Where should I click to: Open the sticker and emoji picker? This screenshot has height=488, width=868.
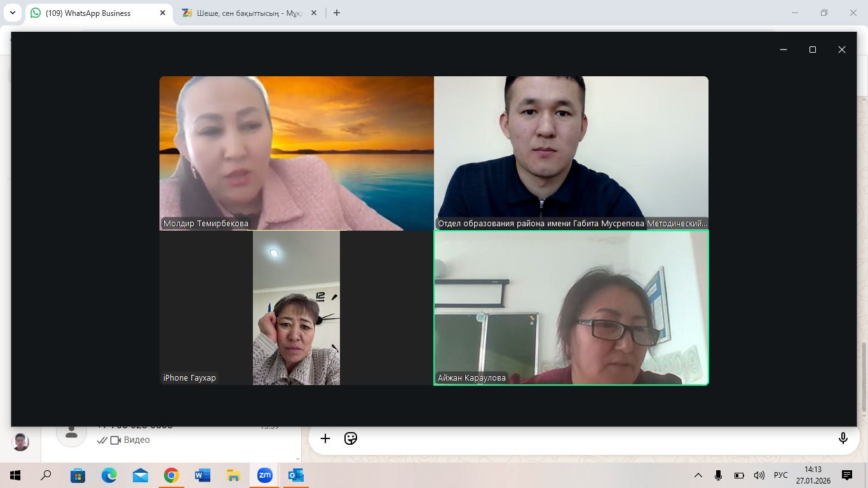(350, 438)
